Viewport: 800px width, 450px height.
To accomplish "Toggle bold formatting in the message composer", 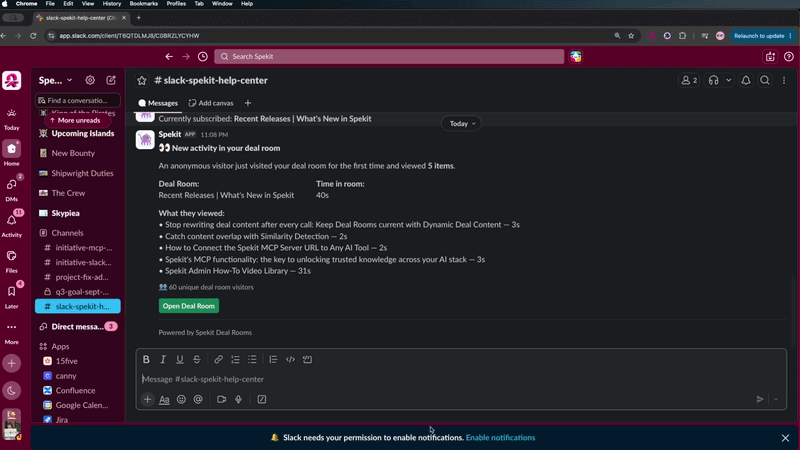I will [x=146, y=359].
